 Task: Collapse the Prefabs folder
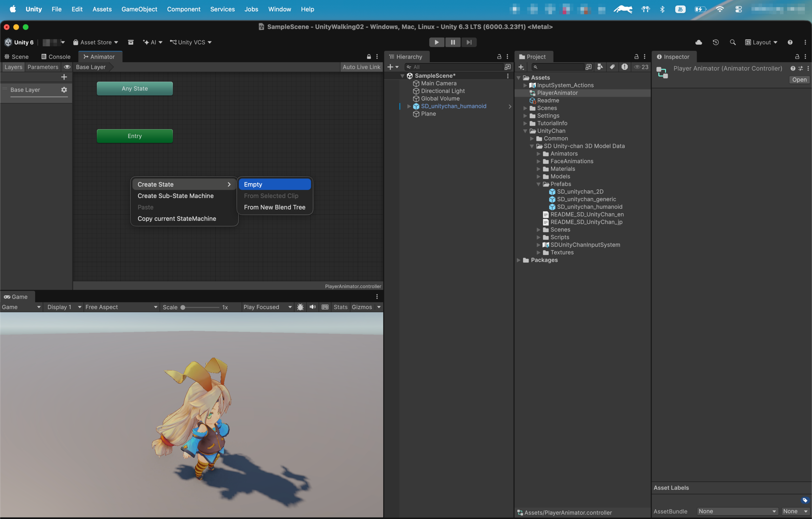coord(538,184)
